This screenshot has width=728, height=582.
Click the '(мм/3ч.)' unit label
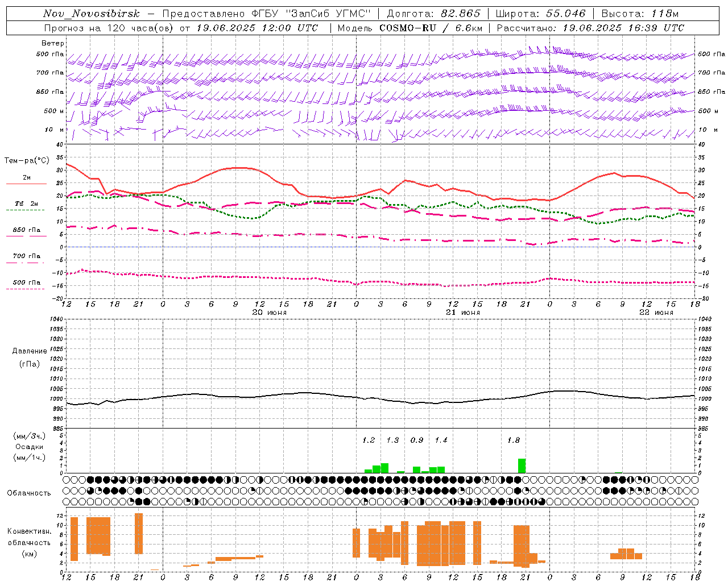pos(30,436)
